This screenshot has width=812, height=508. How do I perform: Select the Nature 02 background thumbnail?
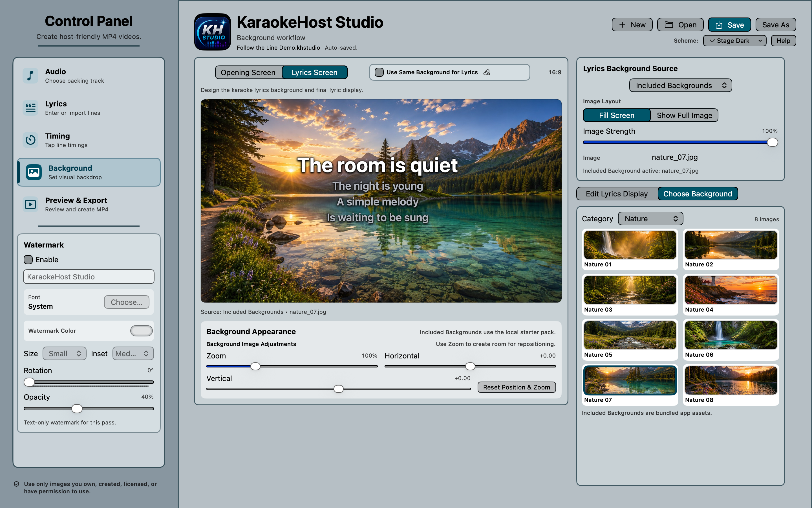pyautogui.click(x=731, y=249)
